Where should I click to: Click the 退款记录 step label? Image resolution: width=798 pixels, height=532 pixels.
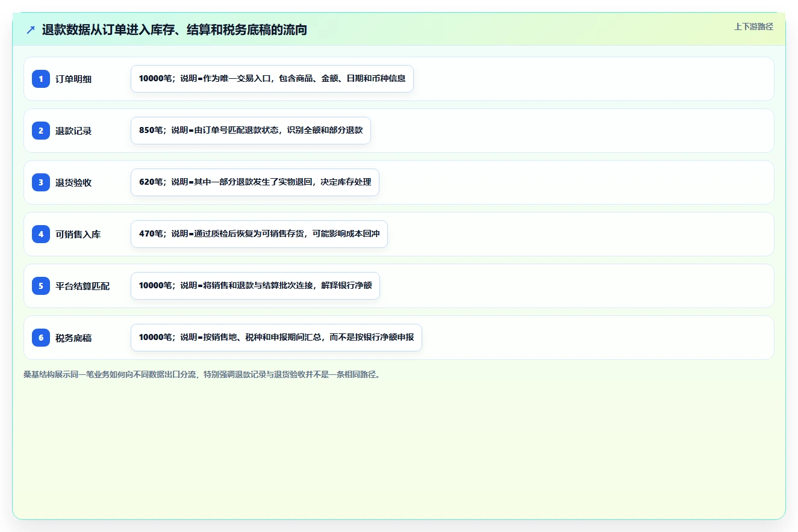[73, 131]
